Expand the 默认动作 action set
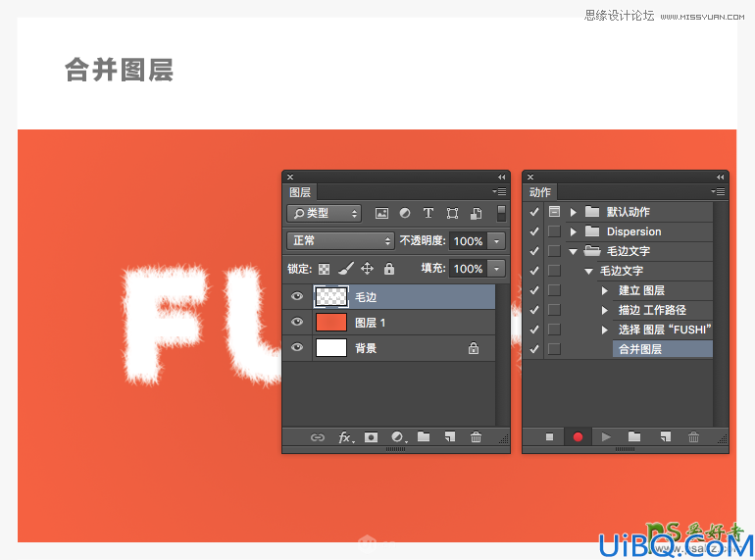755x560 pixels. (x=573, y=212)
